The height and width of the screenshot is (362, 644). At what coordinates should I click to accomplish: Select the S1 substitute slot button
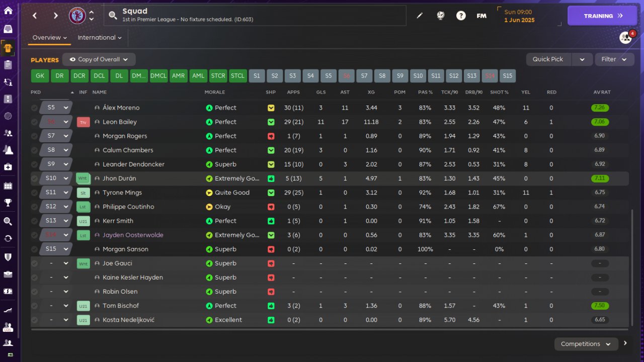point(257,76)
